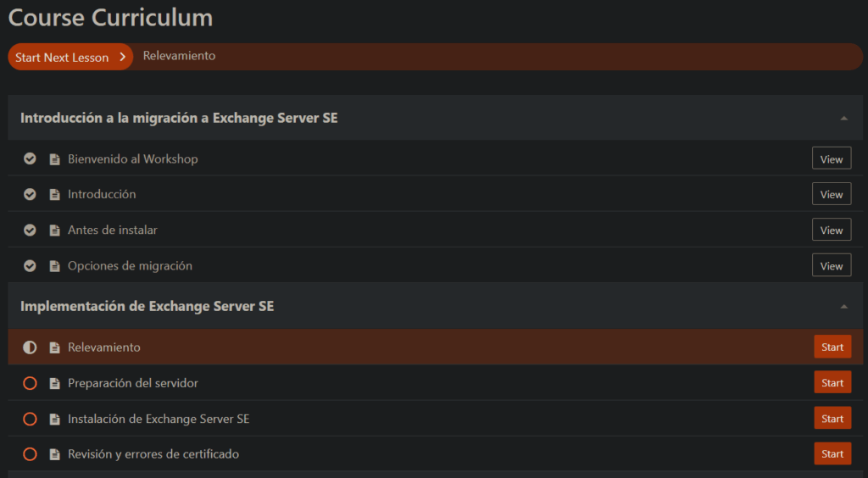
Task: Click Start Next Lesson button
Action: (x=70, y=57)
